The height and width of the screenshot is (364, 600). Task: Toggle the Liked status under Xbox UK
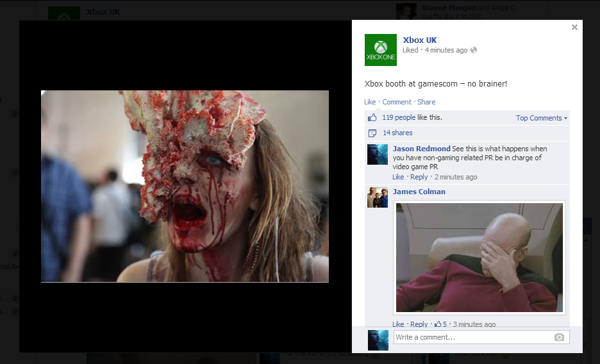[x=410, y=51]
